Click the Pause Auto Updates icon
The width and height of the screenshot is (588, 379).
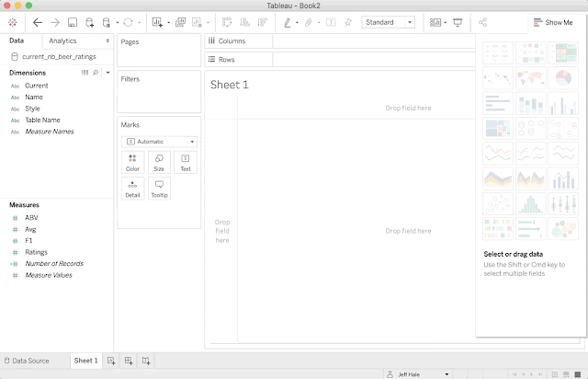point(107,22)
